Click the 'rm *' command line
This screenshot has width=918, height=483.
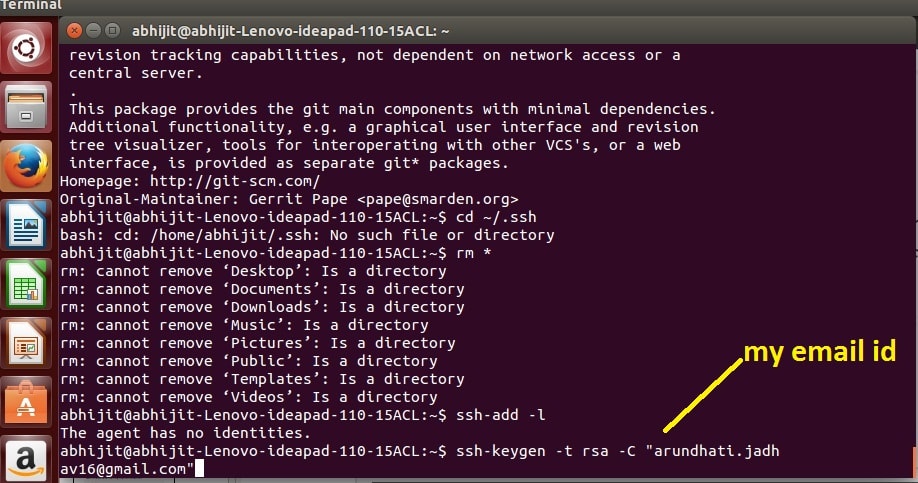click(x=275, y=253)
